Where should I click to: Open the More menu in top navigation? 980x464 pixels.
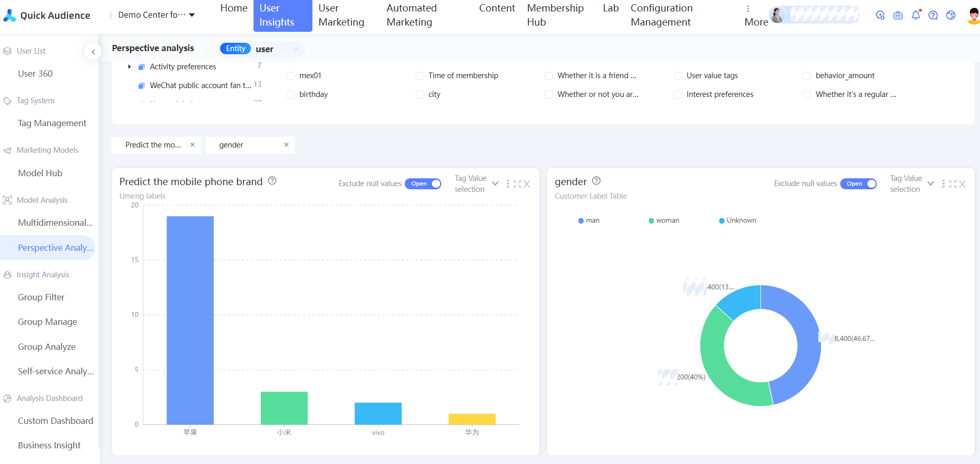tap(756, 15)
